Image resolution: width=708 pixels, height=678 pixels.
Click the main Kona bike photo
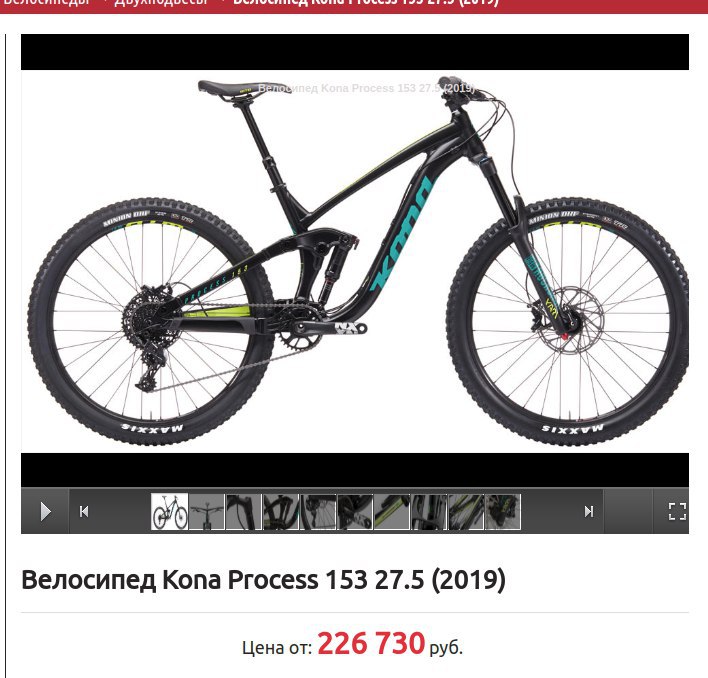[x=355, y=261]
